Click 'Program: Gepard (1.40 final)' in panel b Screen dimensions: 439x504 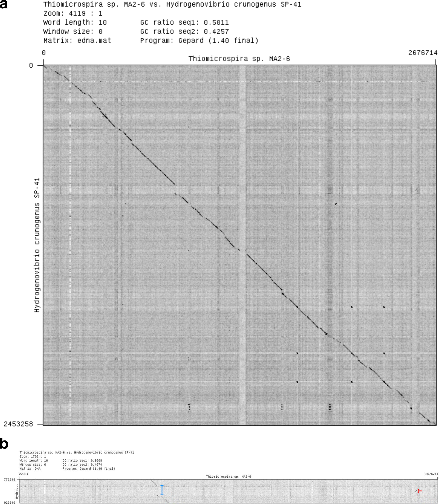(x=89, y=469)
